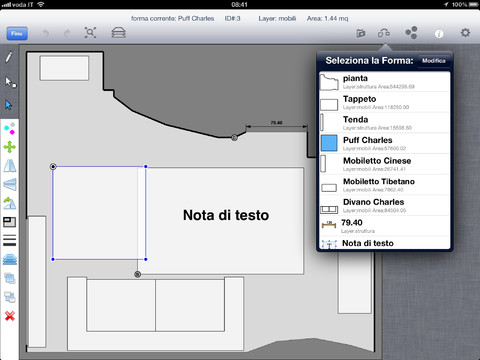Screen dimensions: 480x360
Task: Undo the last action with the undo arrow
Action: point(46,33)
